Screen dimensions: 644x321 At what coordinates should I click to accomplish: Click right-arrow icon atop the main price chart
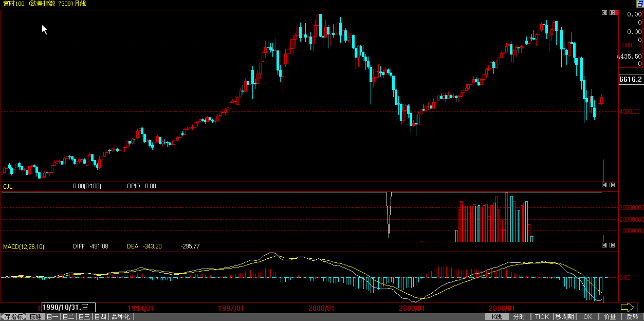tap(612, 12)
